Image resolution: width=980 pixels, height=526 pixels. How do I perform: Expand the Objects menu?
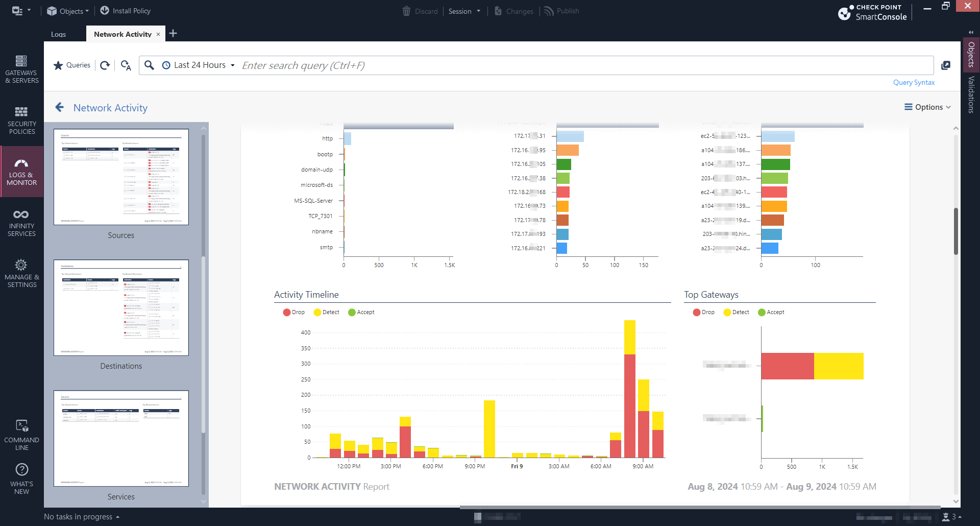pos(68,11)
